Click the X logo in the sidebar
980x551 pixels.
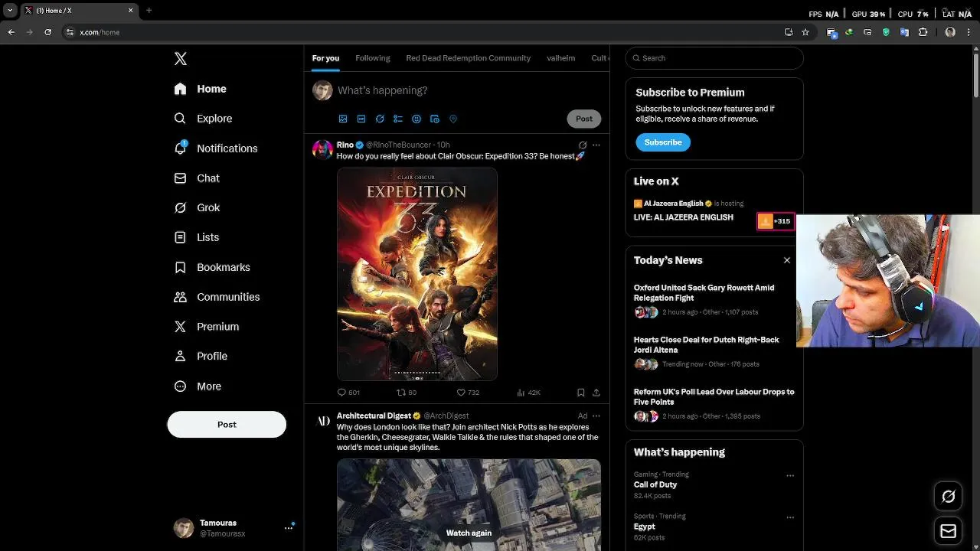coord(180,59)
